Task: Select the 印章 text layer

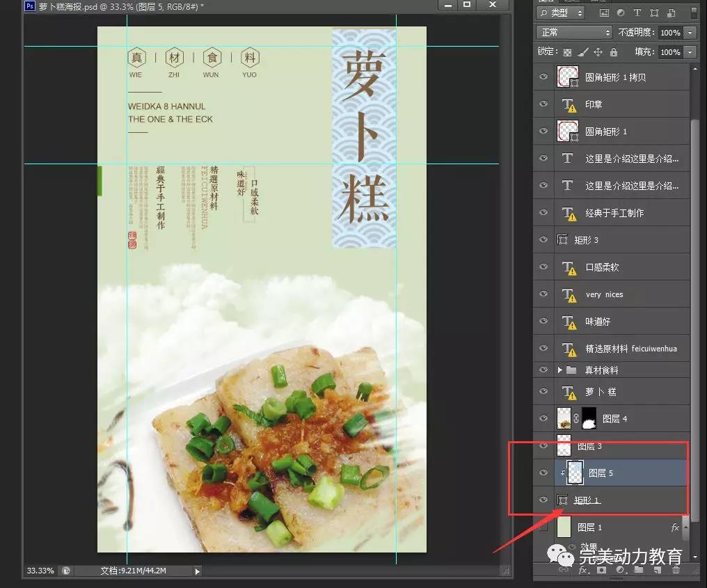Action: (x=594, y=104)
